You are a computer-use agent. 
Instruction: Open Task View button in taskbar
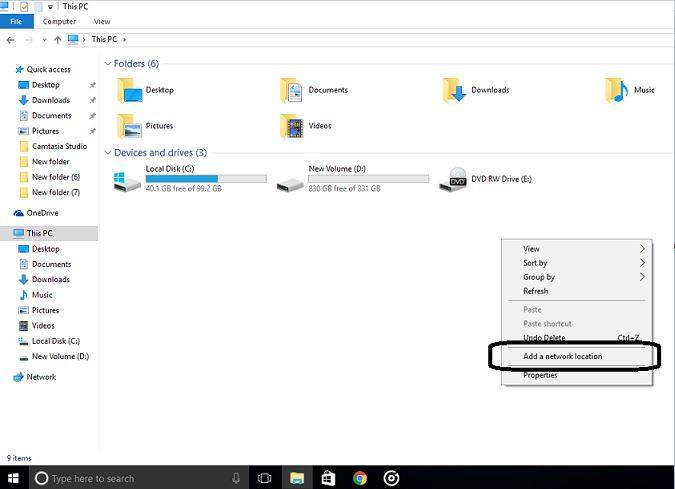tap(264, 478)
